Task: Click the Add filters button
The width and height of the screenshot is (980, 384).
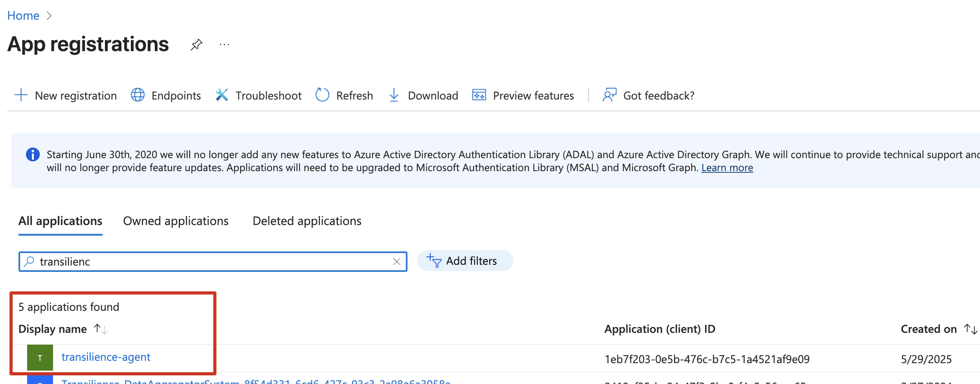Action: [x=465, y=261]
